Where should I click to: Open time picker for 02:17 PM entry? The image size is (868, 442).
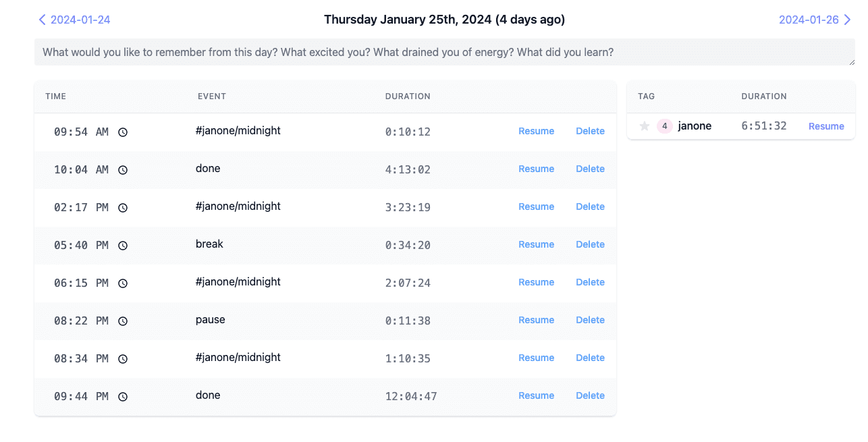click(x=123, y=208)
